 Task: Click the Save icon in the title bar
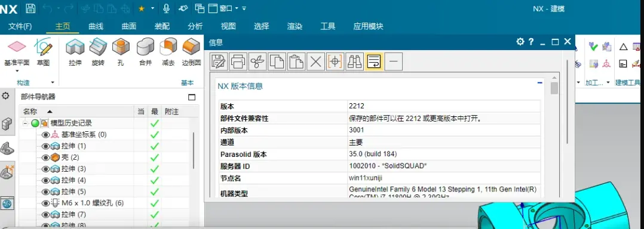pos(30,8)
